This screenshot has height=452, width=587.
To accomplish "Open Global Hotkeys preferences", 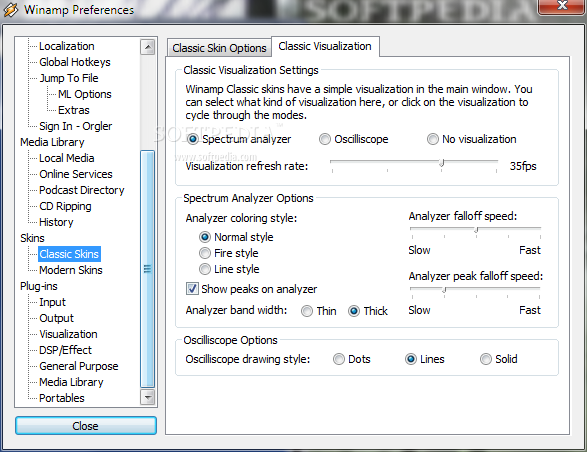I will click(x=75, y=62).
